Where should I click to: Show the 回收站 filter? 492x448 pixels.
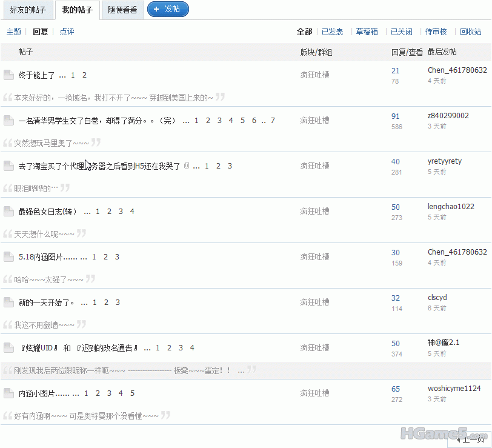point(470,32)
